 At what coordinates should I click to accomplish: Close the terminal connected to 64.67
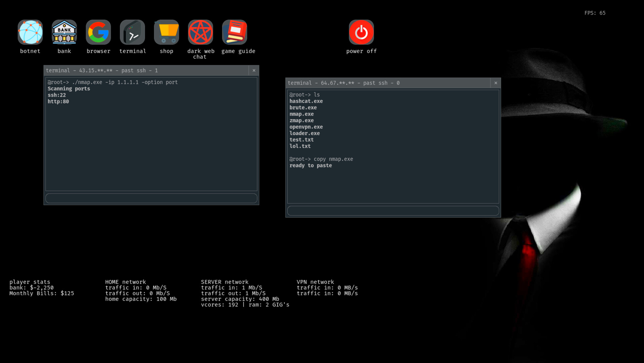(496, 83)
